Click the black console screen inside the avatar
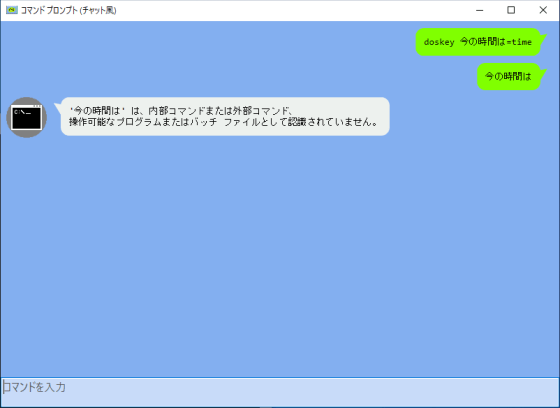Screen dimensions: 560x408 (26, 118)
